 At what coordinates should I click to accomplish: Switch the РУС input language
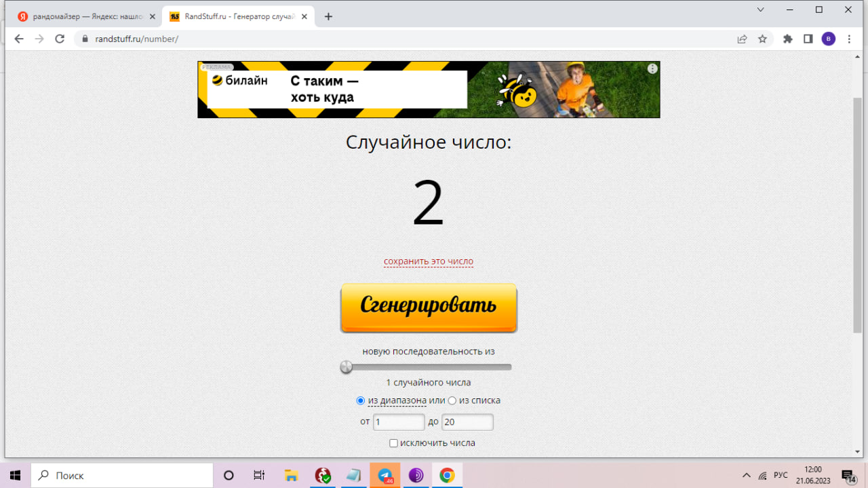click(781, 475)
